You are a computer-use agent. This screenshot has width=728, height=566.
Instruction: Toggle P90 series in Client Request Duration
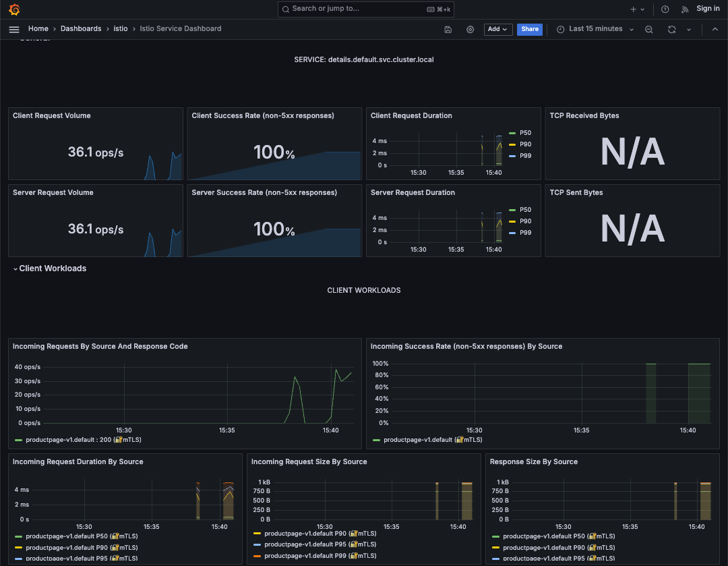(x=525, y=144)
